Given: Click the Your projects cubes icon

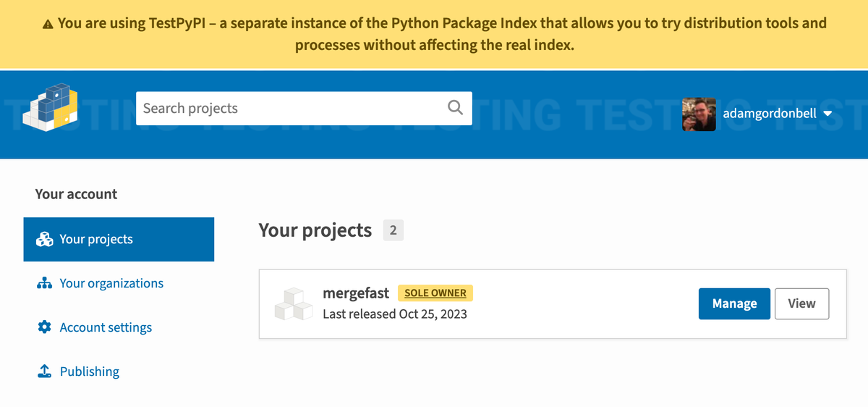Looking at the screenshot, I should coord(45,239).
